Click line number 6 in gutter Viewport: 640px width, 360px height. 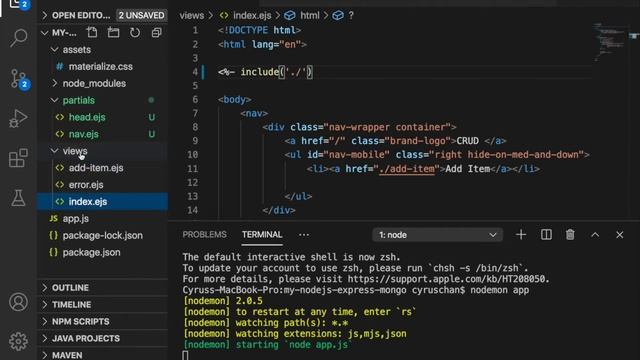tap(195, 100)
